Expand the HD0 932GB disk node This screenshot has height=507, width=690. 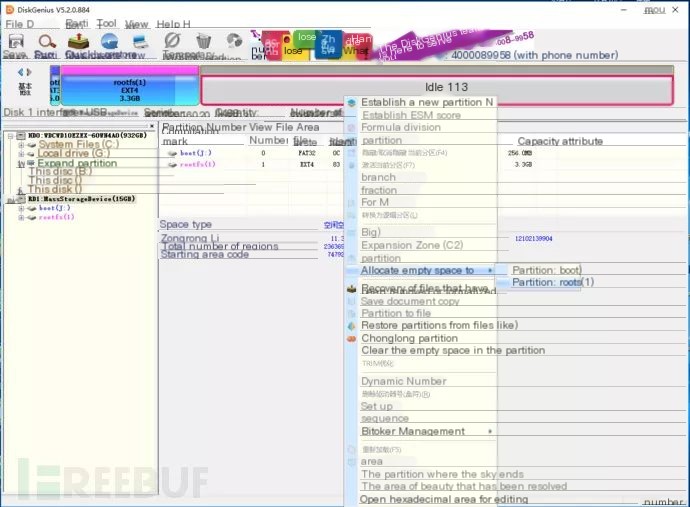tap(10, 135)
